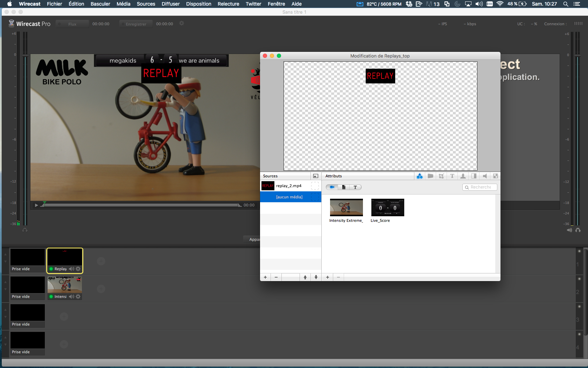The image size is (588, 368).
Task: Select the Live_Score media thumbnail
Action: (x=387, y=207)
